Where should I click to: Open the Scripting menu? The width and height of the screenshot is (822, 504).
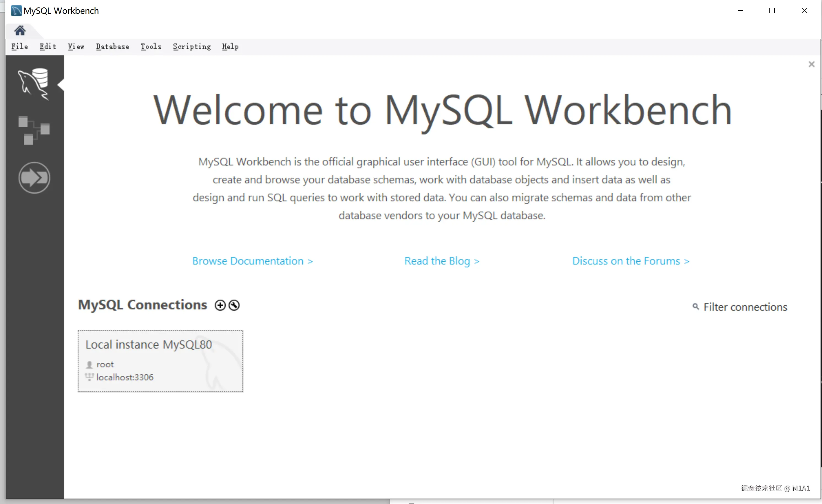tap(192, 47)
